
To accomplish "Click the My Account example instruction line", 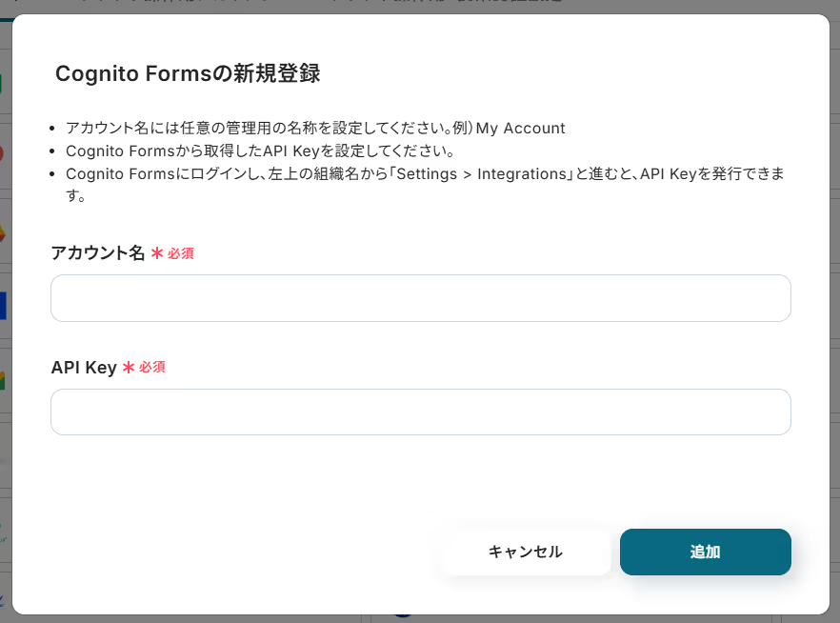I will 314,128.
